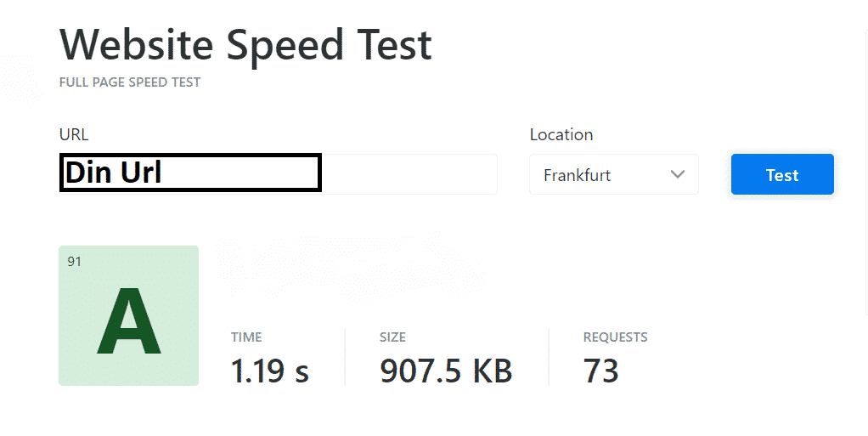Image resolution: width=868 pixels, height=436 pixels.
Task: Select the 907.5 KB page size value
Action: (x=446, y=371)
